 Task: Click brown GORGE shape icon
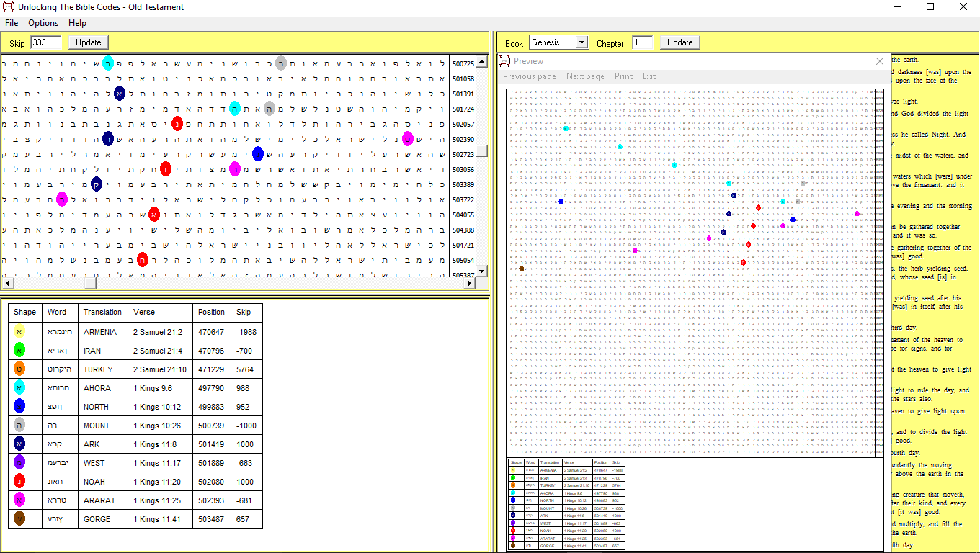point(19,519)
